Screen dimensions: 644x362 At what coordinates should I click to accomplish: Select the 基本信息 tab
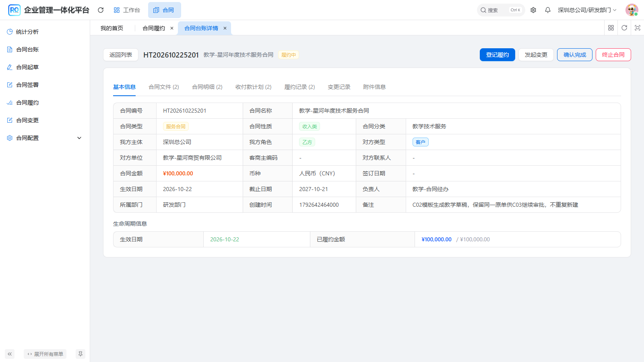pyautogui.click(x=124, y=87)
